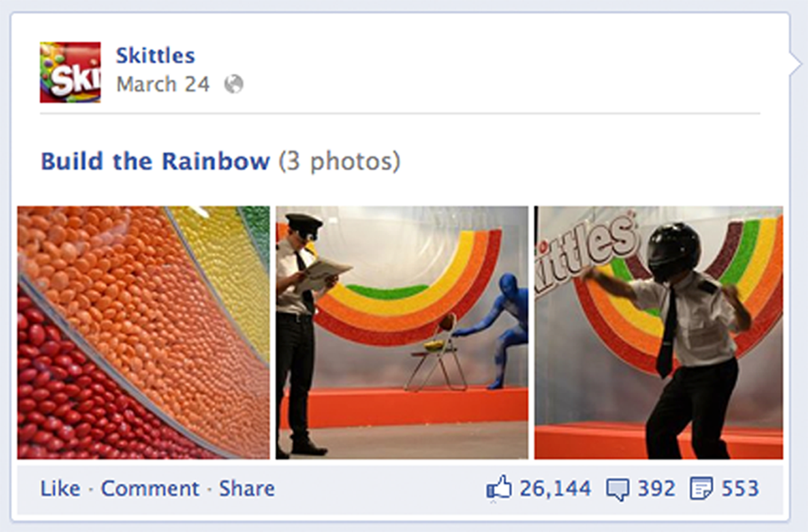Image resolution: width=808 pixels, height=532 pixels.
Task: Open the officer reading newspaper photo
Action: coord(402,332)
